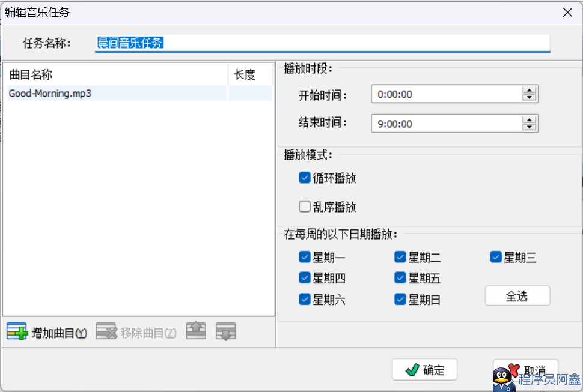This screenshot has height=392, width=583.
Task: Uncheck 星期一
Action: 305,257
